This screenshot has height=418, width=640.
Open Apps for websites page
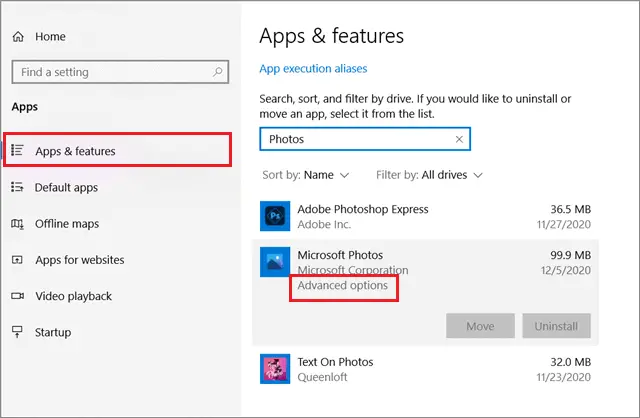click(80, 260)
